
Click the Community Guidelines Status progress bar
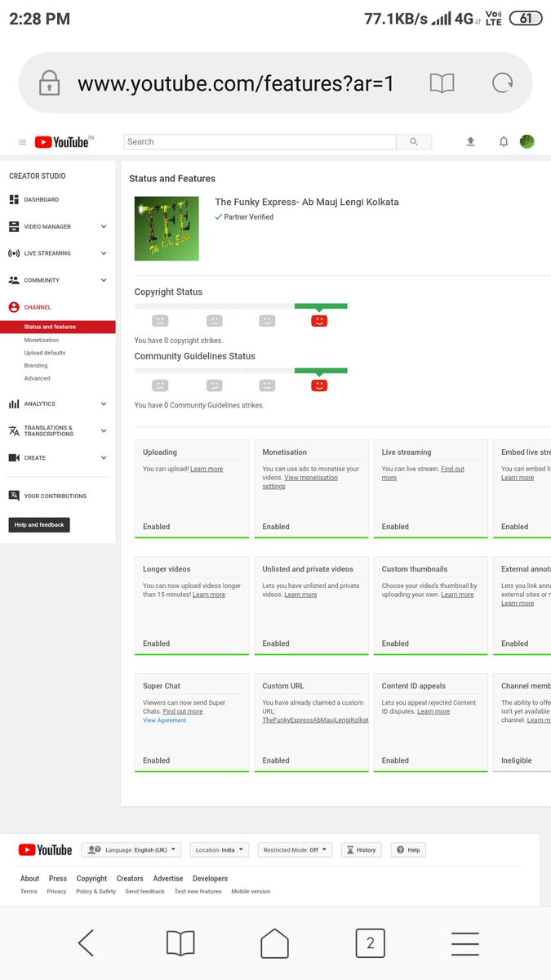(x=241, y=371)
